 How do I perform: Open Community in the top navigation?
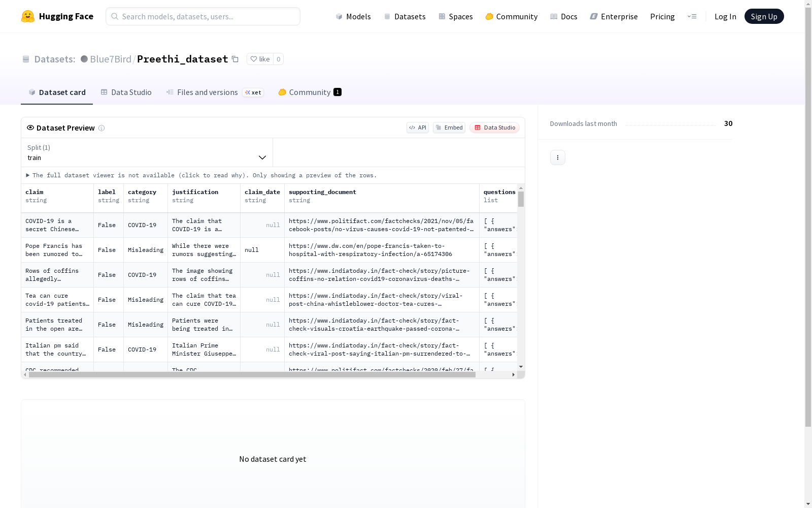pos(511,16)
